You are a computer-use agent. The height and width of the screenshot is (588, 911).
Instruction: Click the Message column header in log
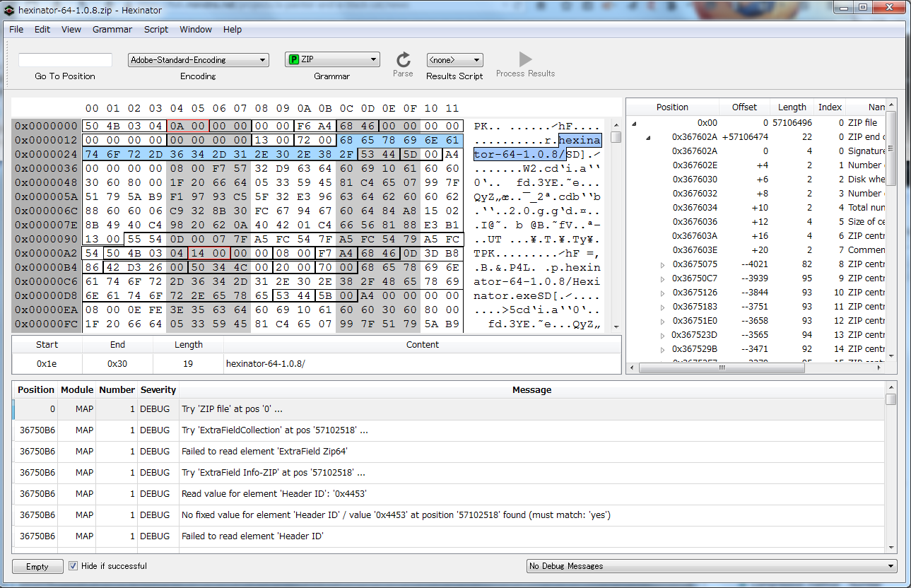coord(531,390)
